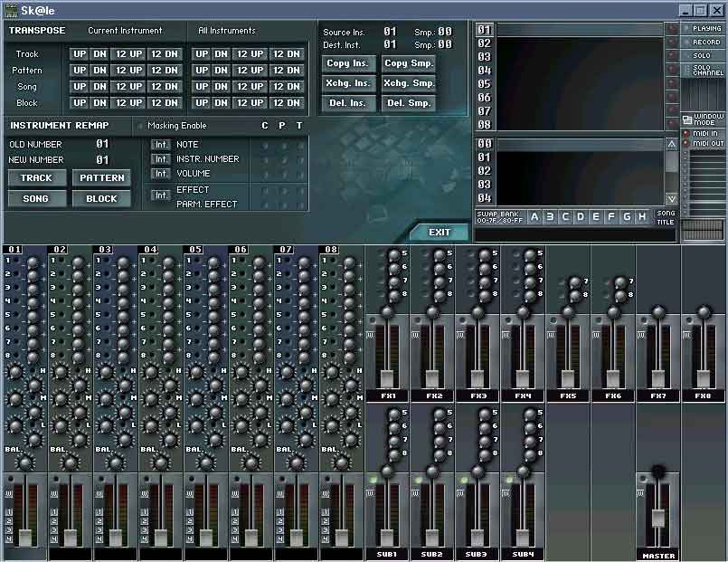Select sample 02 in the lower list

click(x=485, y=171)
